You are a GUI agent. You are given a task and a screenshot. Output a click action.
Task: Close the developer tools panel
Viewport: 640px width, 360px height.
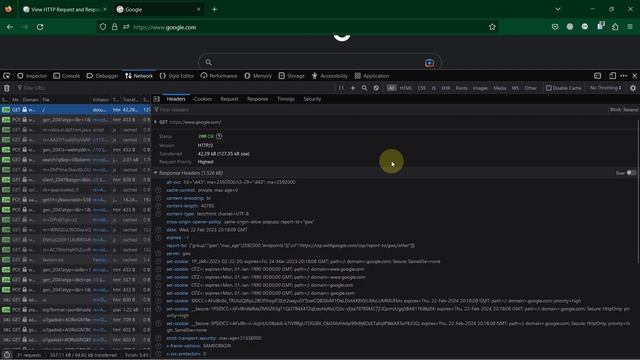tap(634, 76)
